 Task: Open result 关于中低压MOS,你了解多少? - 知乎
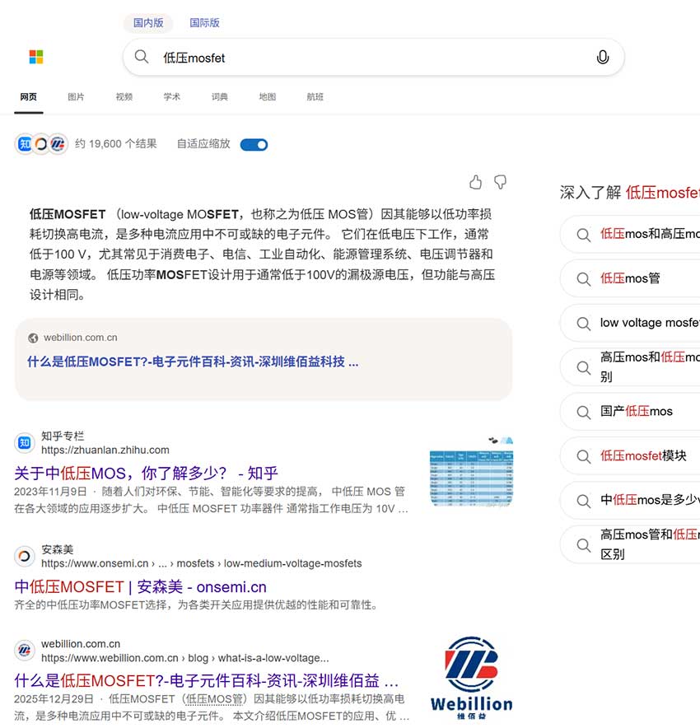click(146, 473)
